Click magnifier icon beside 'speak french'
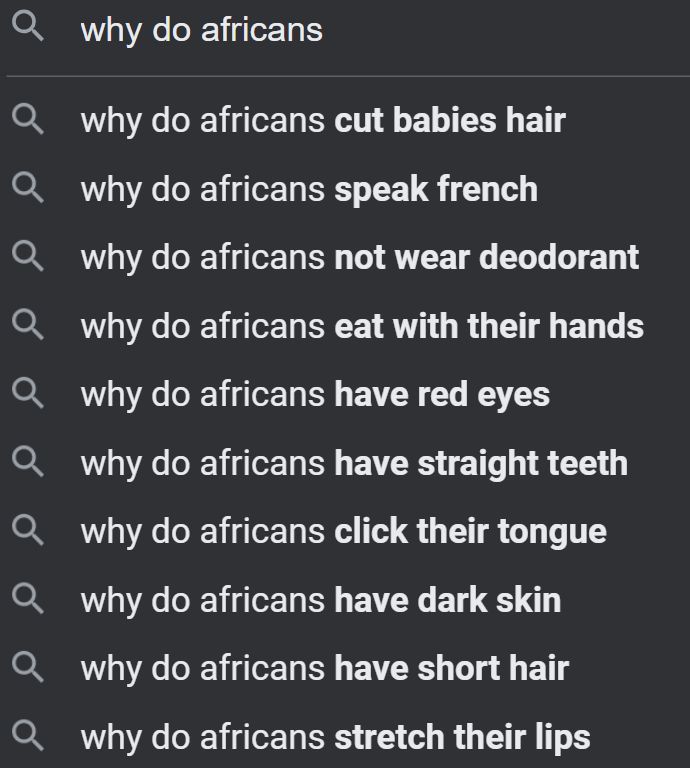The height and width of the screenshot is (768, 690). (28, 188)
